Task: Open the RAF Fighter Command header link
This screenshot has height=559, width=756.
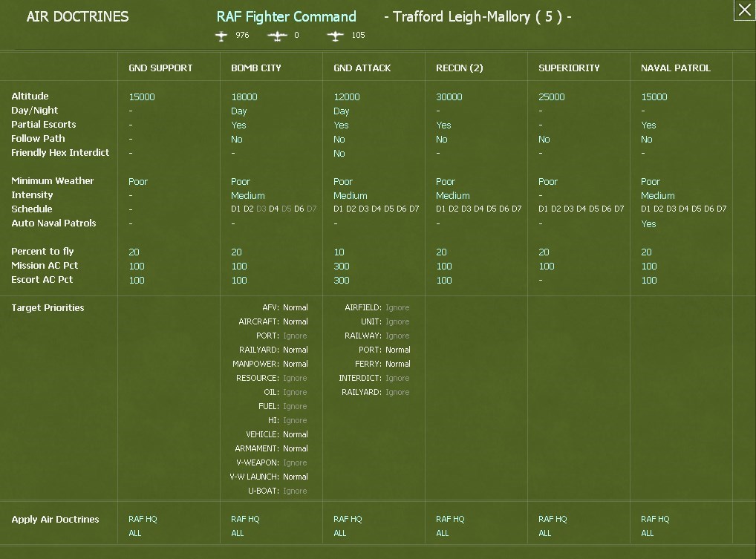Action: click(287, 17)
